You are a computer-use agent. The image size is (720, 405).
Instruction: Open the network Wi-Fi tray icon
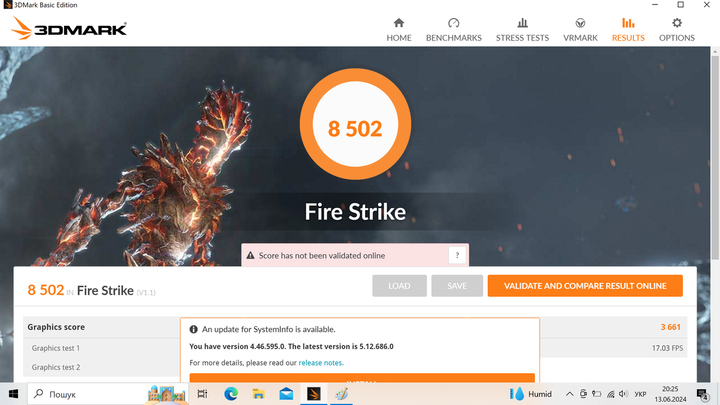[x=610, y=394]
